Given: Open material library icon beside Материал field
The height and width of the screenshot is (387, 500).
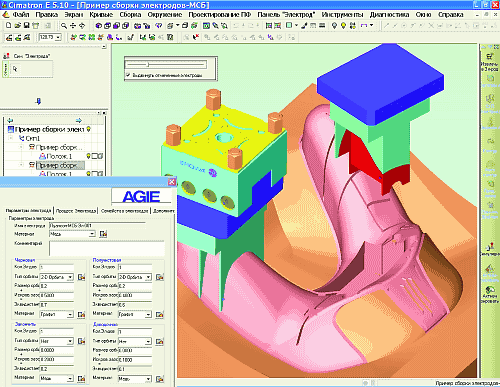Looking at the screenshot, I should 103,234.
